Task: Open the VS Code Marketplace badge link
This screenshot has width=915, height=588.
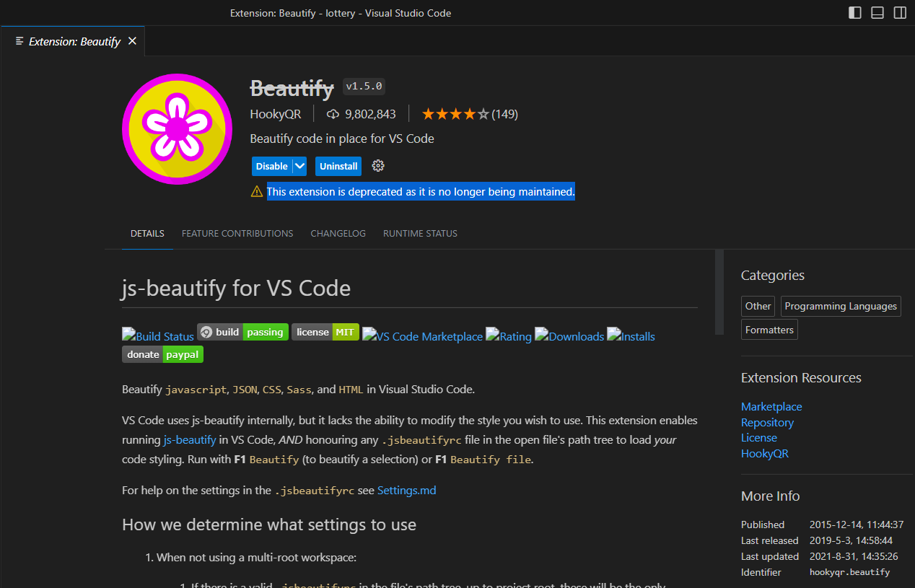Action: click(422, 335)
